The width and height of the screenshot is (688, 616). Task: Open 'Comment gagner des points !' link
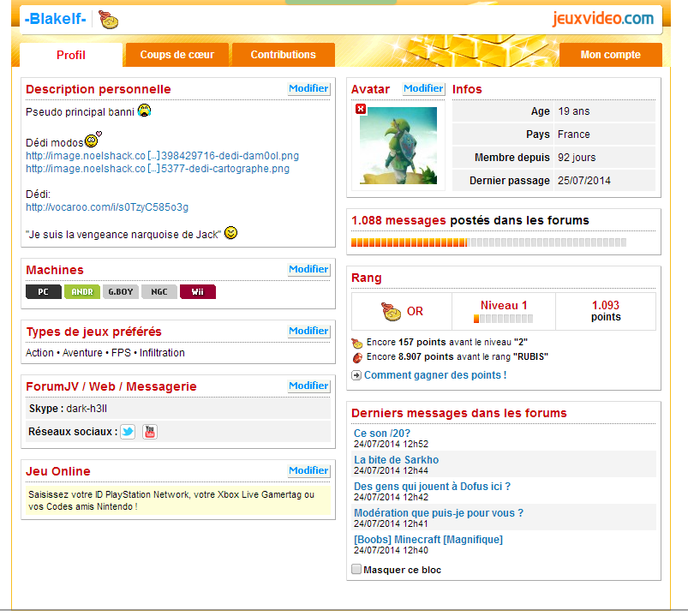point(434,375)
